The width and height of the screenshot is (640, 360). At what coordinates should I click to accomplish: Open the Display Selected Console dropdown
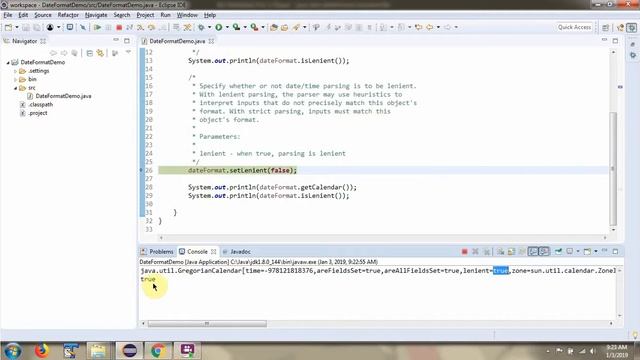[x=578, y=251]
